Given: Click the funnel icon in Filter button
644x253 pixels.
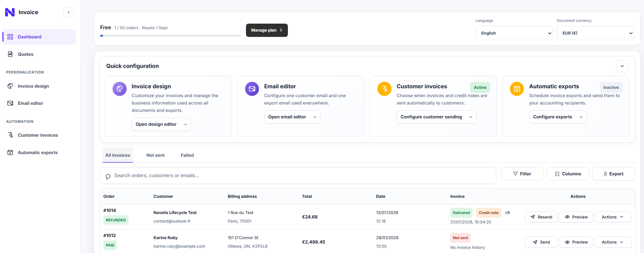Looking at the screenshot, I should [516, 174].
